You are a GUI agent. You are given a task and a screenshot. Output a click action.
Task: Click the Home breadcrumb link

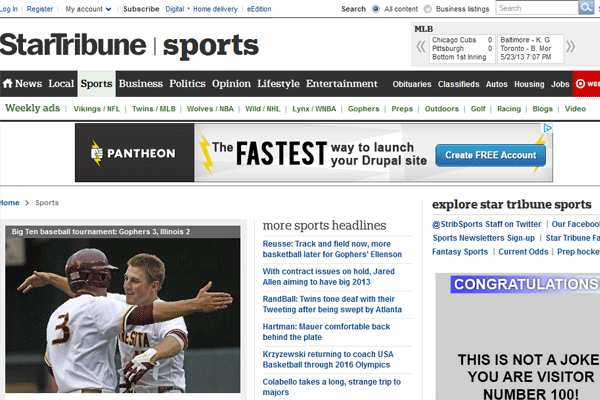(x=9, y=202)
